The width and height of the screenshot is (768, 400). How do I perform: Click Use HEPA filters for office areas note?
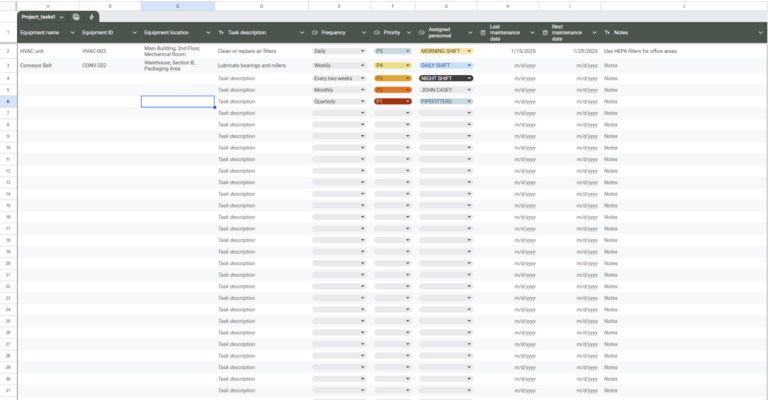click(641, 51)
